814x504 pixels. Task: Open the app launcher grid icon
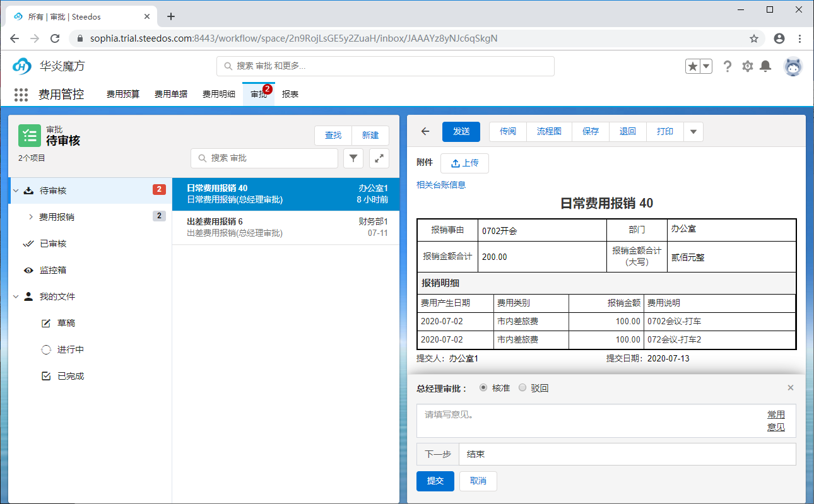[21, 95]
